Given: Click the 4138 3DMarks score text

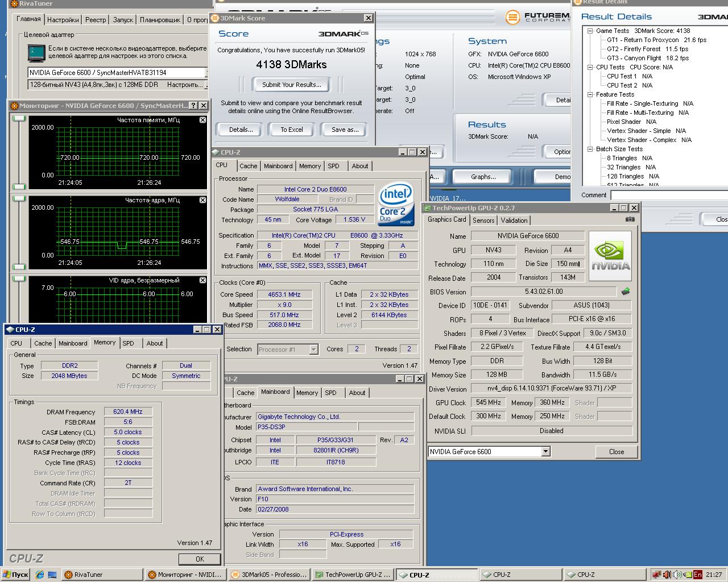Looking at the screenshot, I should (x=291, y=65).
